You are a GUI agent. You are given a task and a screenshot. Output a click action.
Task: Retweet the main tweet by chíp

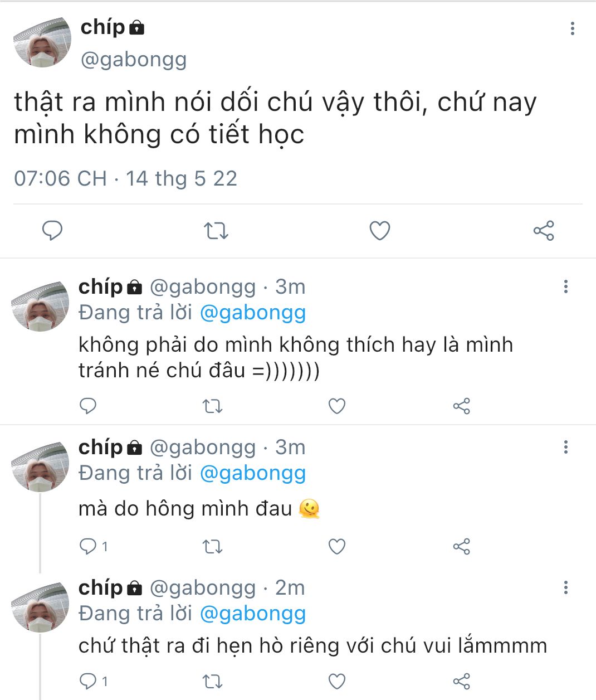[216, 230]
